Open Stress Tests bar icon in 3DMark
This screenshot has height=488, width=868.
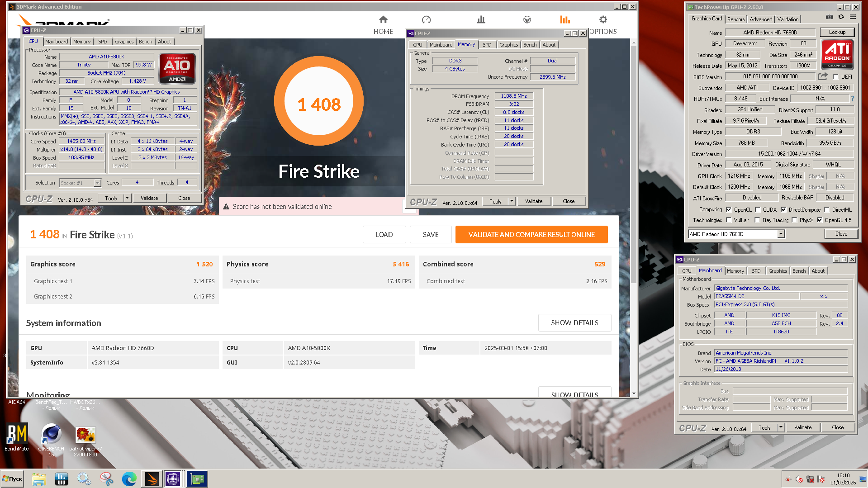click(481, 19)
